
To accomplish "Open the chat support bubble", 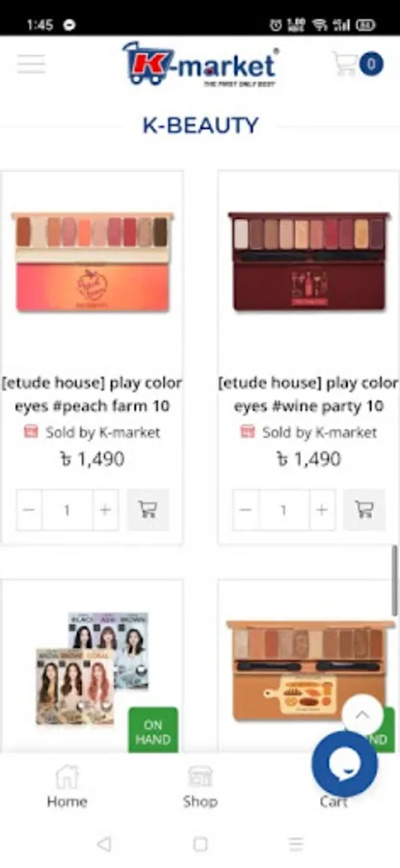I will pyautogui.click(x=345, y=764).
